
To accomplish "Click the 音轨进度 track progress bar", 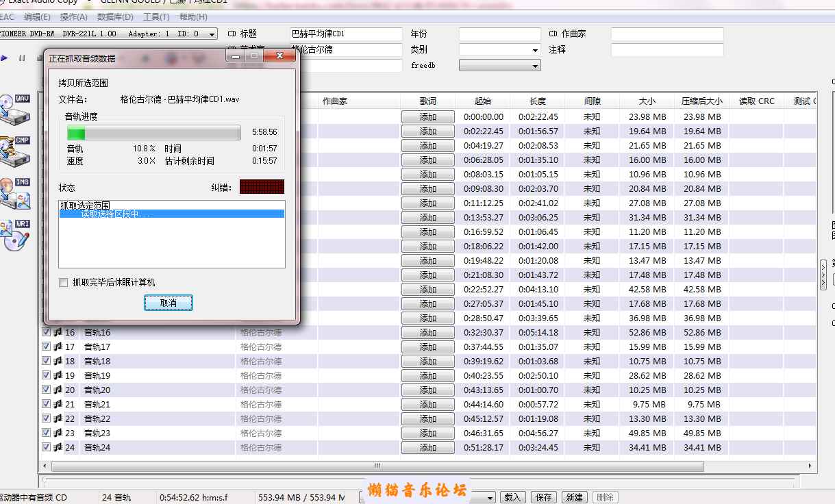I will tap(153, 132).
